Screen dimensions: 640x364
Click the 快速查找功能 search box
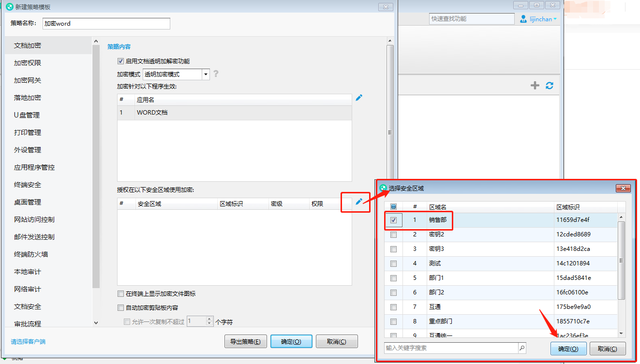tap(472, 19)
